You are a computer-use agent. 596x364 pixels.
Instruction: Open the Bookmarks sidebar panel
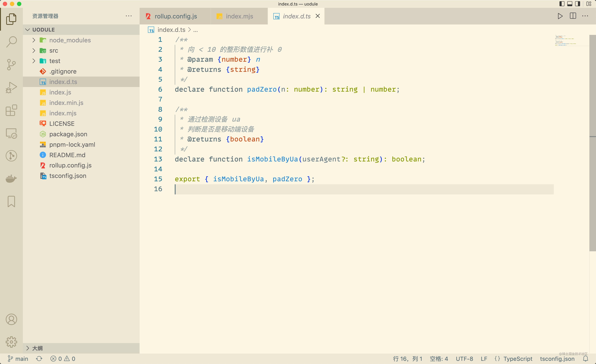[x=11, y=201]
